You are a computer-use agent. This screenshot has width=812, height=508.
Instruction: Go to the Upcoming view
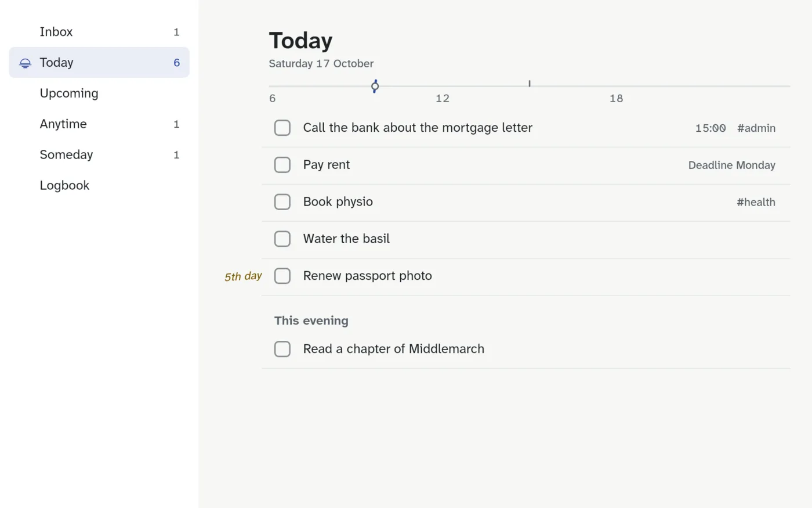tap(99, 93)
